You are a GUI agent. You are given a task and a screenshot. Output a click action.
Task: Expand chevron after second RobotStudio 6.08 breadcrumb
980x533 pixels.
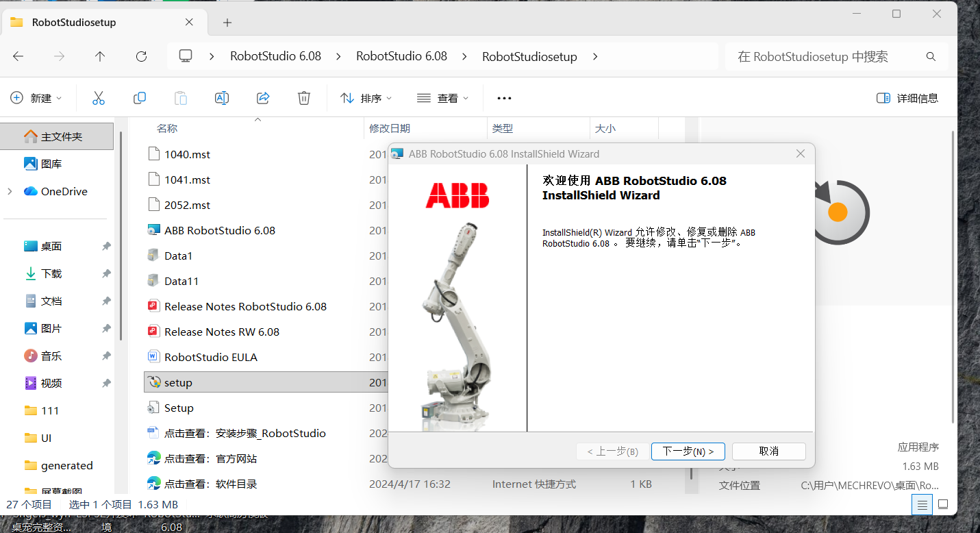[x=464, y=56]
